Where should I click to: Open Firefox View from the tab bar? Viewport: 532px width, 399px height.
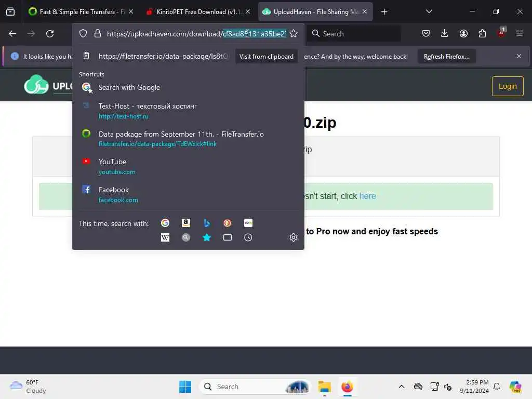pos(10,12)
